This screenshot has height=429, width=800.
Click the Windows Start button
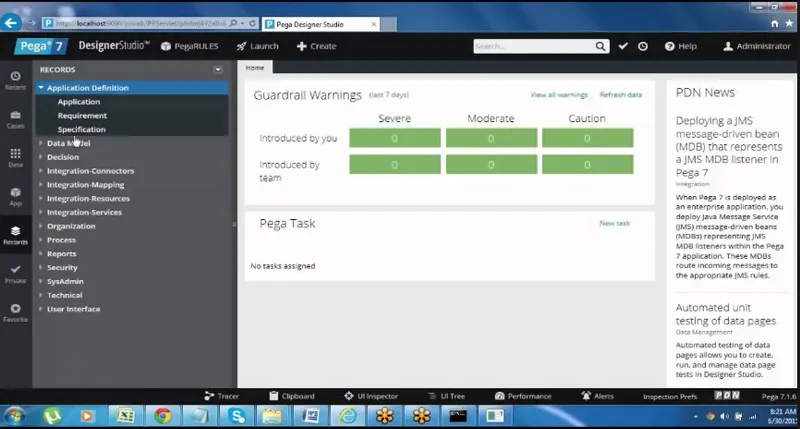pyautogui.click(x=14, y=416)
